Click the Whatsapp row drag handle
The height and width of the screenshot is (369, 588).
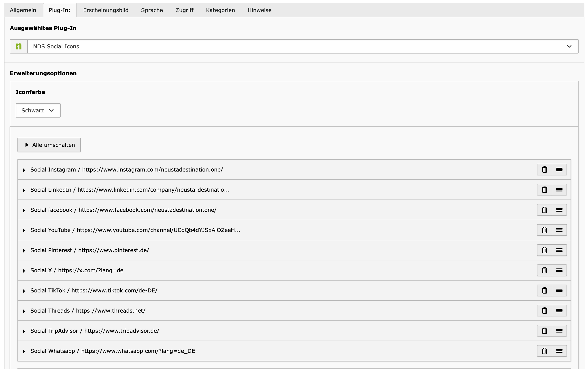(x=559, y=351)
